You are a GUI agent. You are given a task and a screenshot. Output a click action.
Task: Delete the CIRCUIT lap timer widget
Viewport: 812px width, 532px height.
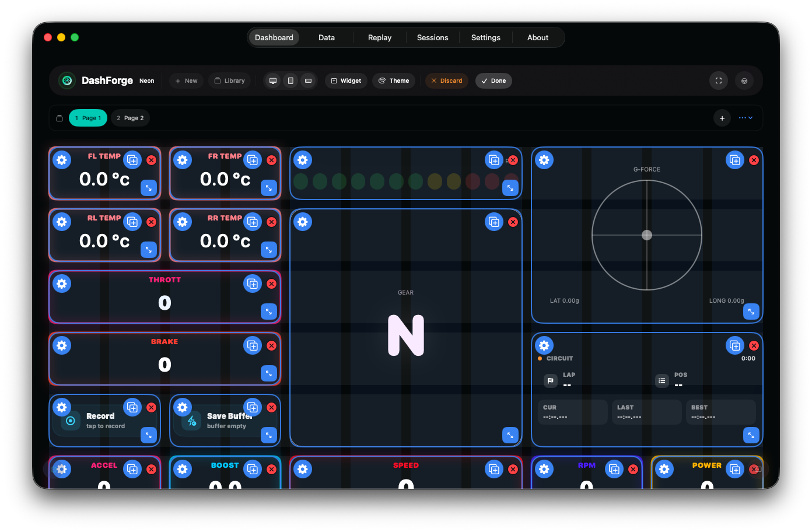pyautogui.click(x=754, y=345)
